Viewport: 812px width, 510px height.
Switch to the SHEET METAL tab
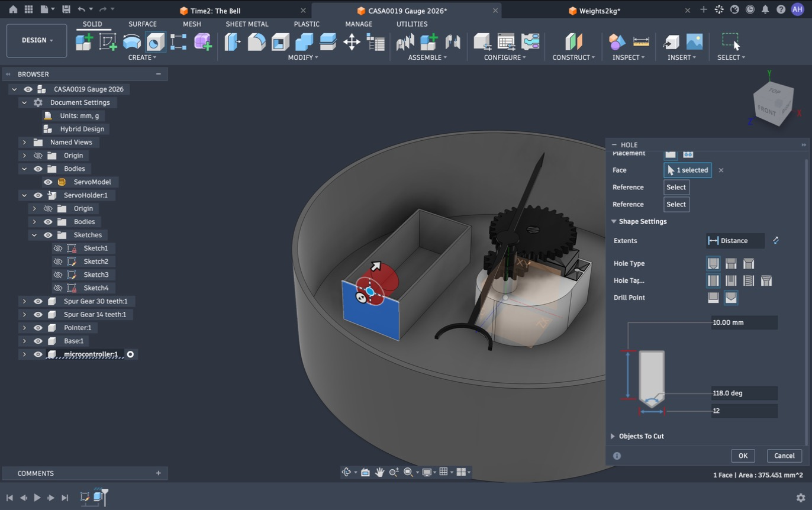tap(247, 24)
